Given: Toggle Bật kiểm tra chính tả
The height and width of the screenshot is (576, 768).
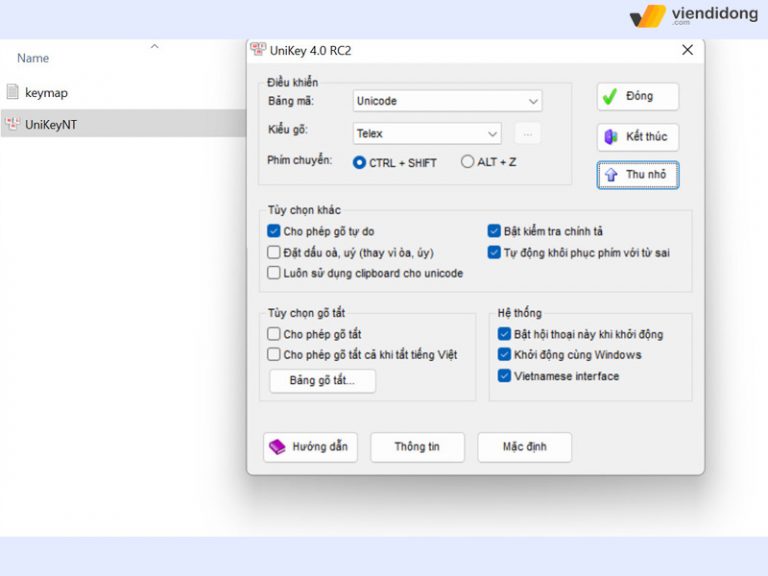Looking at the screenshot, I should 494,231.
